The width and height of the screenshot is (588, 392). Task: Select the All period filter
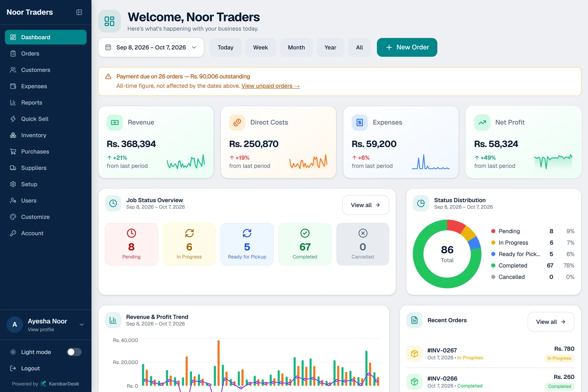pyautogui.click(x=359, y=47)
